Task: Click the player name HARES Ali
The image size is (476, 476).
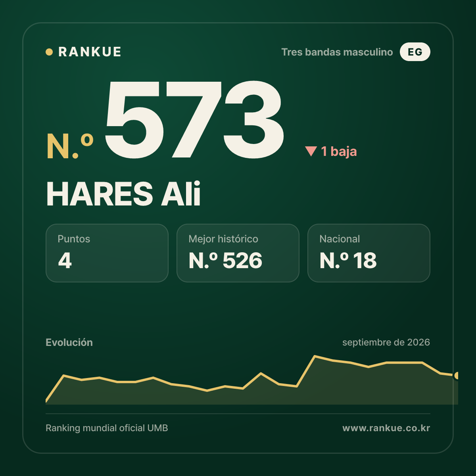Action: [x=123, y=194]
